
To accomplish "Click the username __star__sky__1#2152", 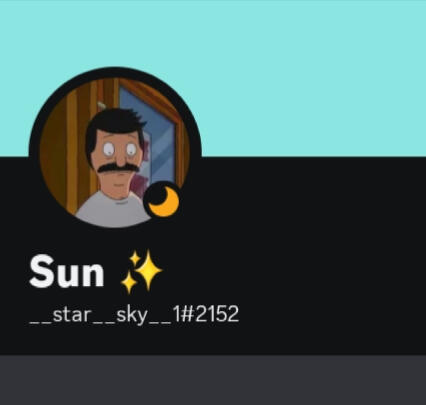I will [134, 314].
